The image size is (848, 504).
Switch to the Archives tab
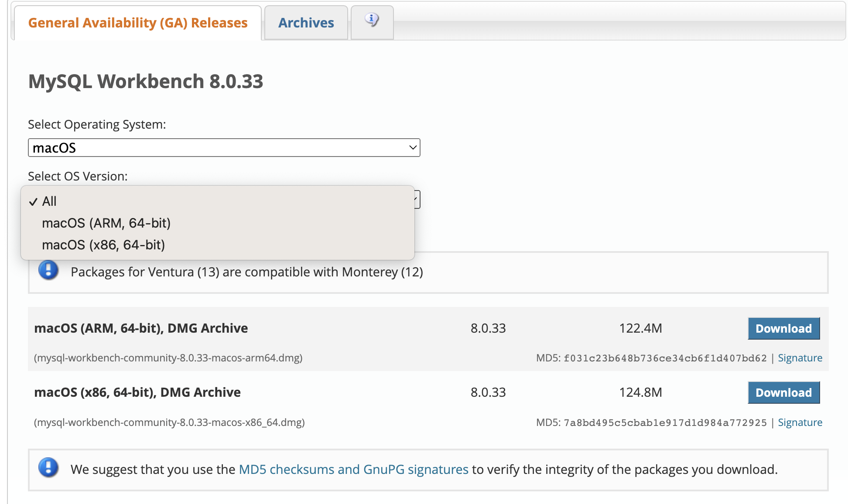305,24
